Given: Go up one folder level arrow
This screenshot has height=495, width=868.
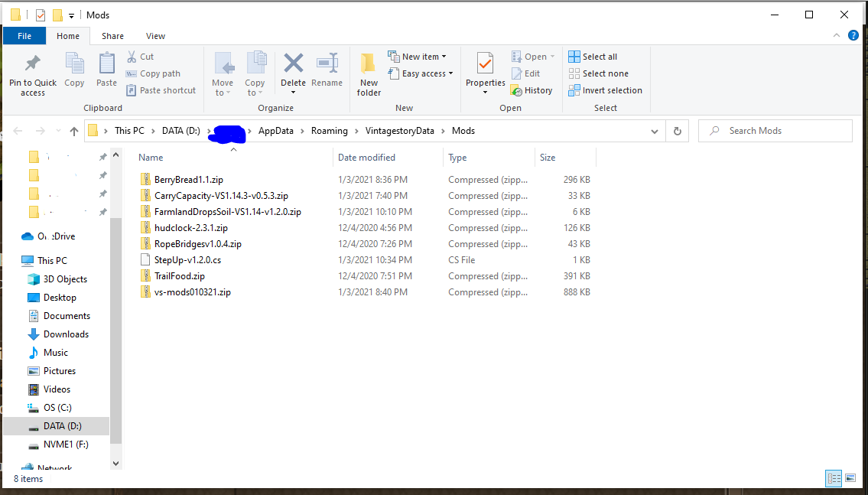Looking at the screenshot, I should click(74, 131).
